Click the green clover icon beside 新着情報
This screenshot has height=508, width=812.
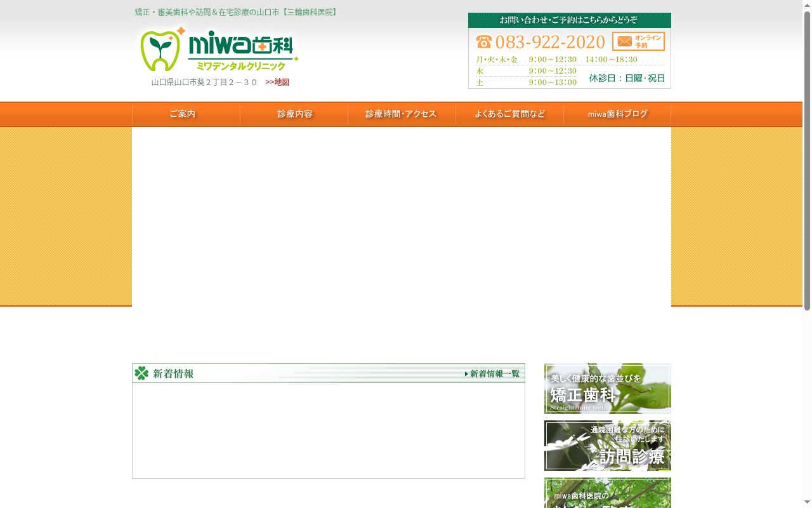[x=141, y=373]
